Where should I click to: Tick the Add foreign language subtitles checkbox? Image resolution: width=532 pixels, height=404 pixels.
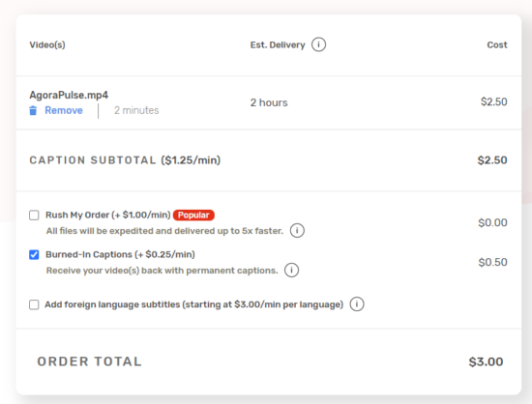(x=34, y=304)
